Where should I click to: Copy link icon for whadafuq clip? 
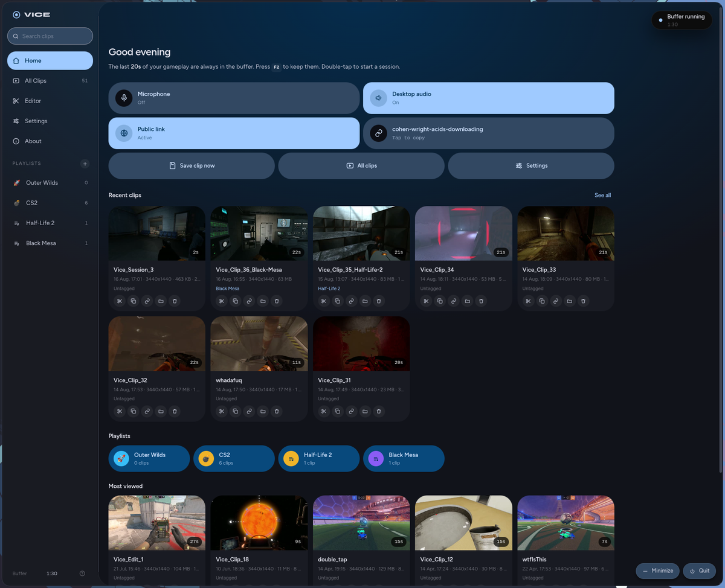249,411
